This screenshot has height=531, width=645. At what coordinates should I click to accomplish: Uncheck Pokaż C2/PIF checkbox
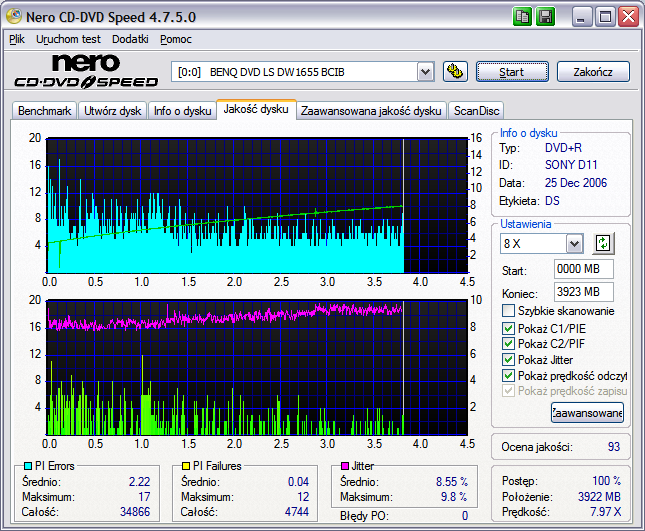(508, 344)
